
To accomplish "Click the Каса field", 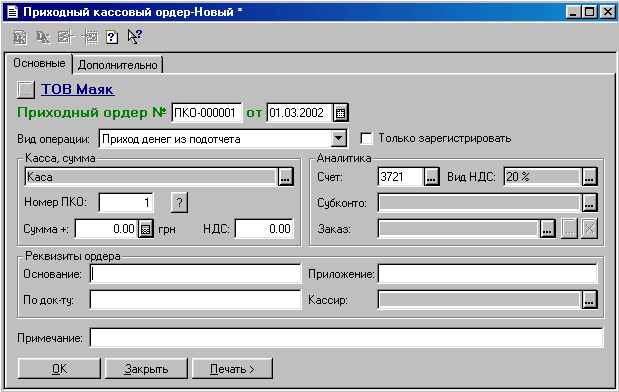I will pyautogui.click(x=151, y=177).
